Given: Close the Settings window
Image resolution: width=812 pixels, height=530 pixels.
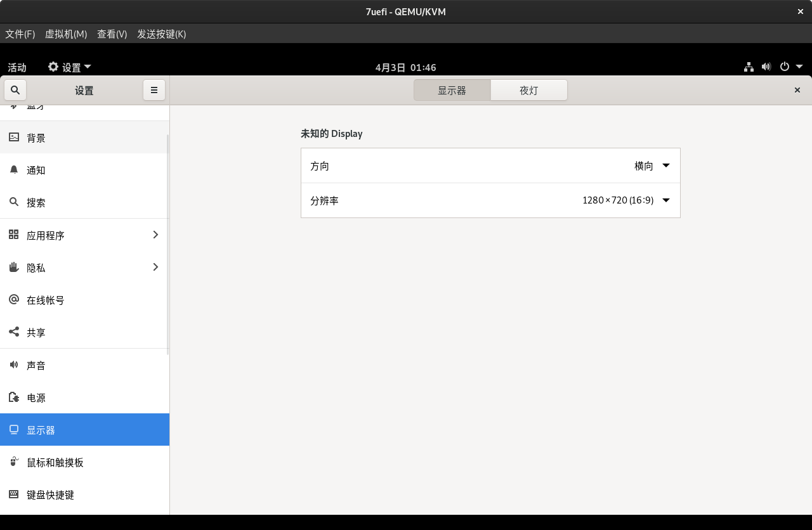Looking at the screenshot, I should click(797, 90).
